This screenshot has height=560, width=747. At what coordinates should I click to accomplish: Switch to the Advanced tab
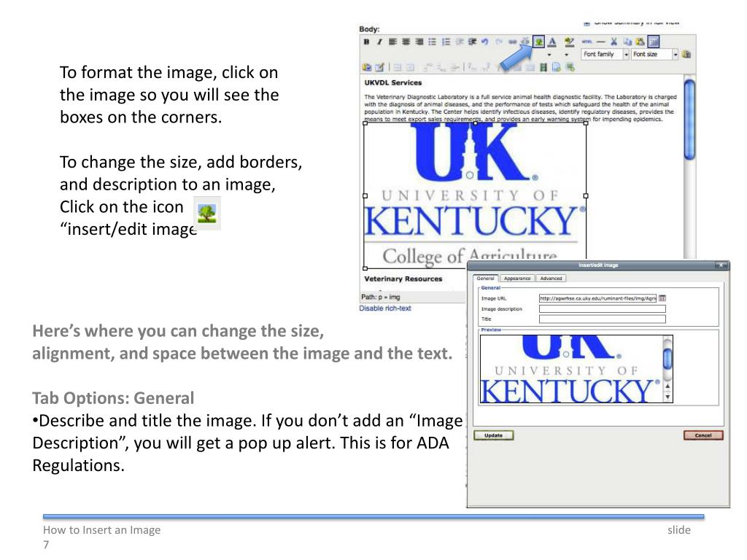(x=551, y=278)
